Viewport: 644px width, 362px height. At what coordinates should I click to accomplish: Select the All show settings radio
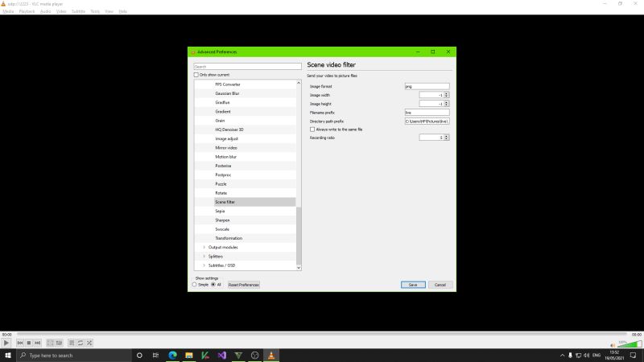coord(213,285)
